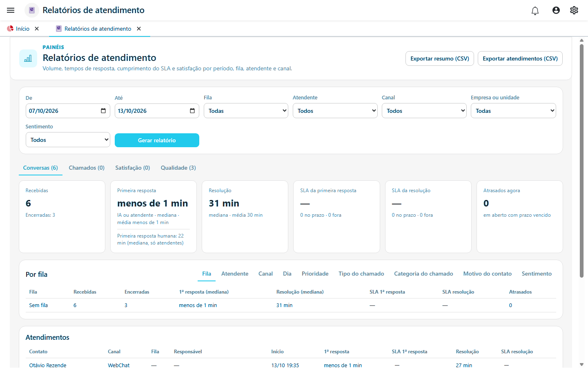The height and width of the screenshot is (368, 588).
Task: Group the breakdown by Dia
Action: [287, 274]
